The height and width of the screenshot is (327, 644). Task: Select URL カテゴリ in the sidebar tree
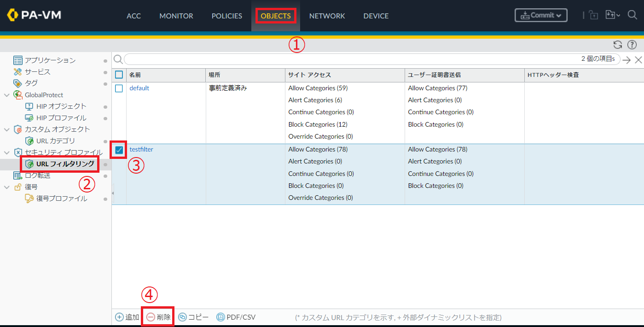[x=55, y=141]
